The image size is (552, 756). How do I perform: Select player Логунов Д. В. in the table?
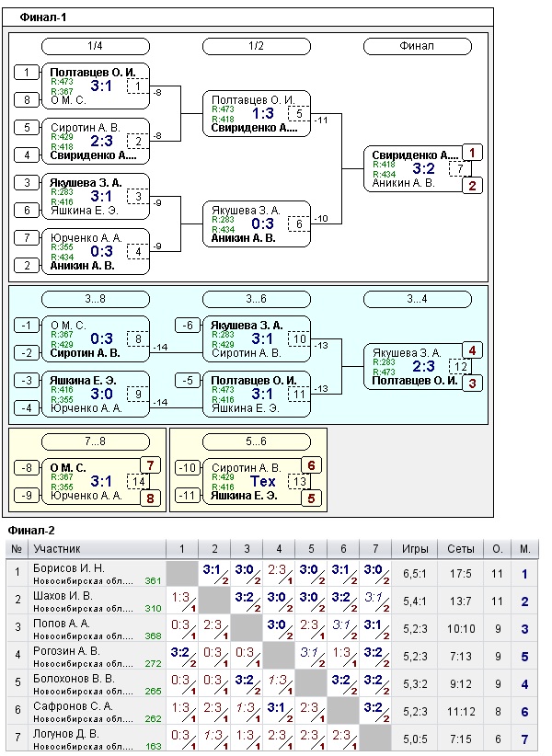tap(68, 734)
